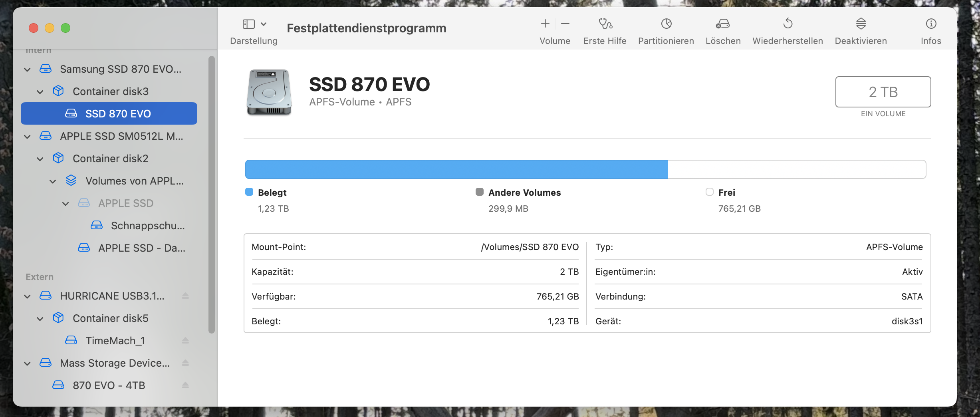Click the 2 TB volume size button
The image size is (980, 417).
coord(883,92)
